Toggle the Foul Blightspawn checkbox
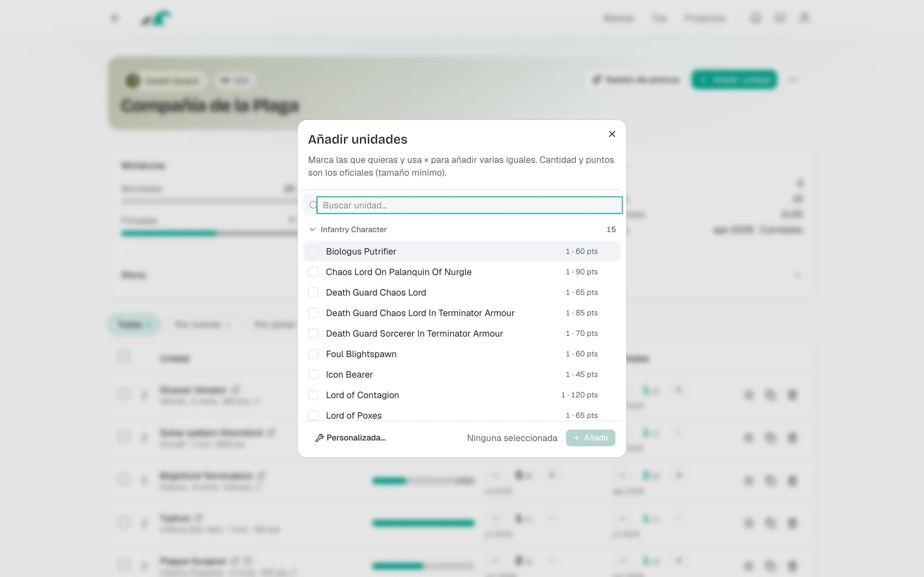The width and height of the screenshot is (924, 577). tap(313, 354)
